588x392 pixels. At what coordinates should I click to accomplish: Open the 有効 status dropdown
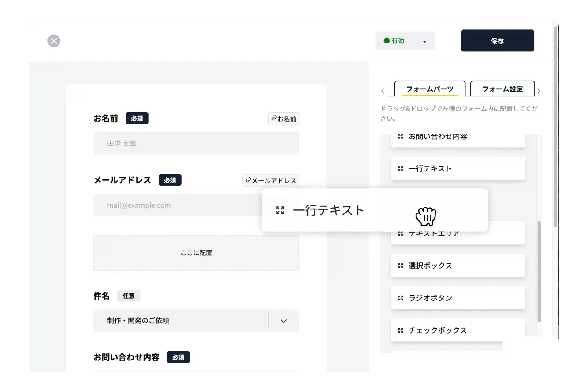[405, 41]
